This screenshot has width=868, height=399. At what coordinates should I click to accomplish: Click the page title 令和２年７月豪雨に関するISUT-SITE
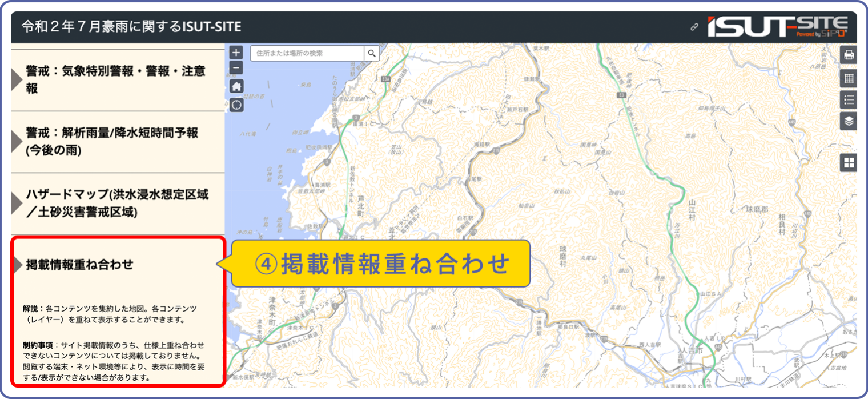point(131,26)
